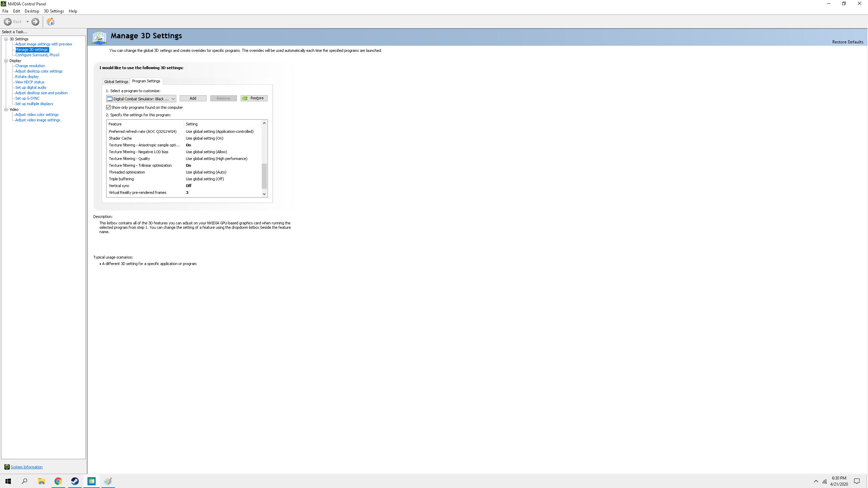
Task: Click the Feature column header
Action: (x=145, y=124)
